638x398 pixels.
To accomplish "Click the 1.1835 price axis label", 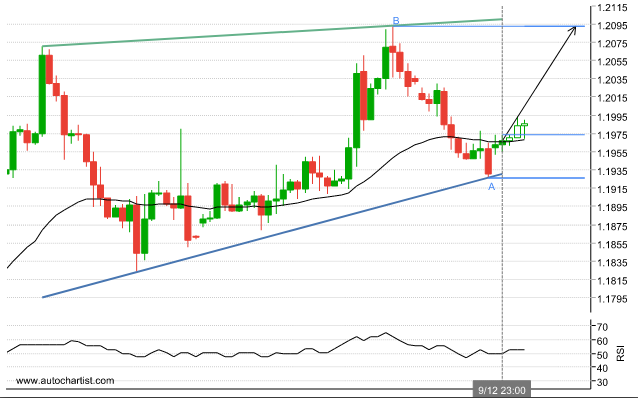I will pyautogui.click(x=612, y=263).
